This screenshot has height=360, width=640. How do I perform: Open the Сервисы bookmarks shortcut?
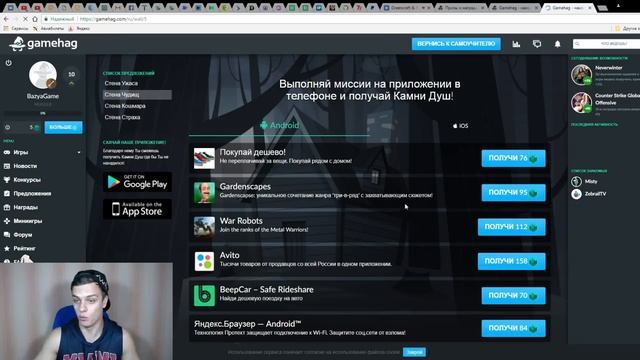16,29
